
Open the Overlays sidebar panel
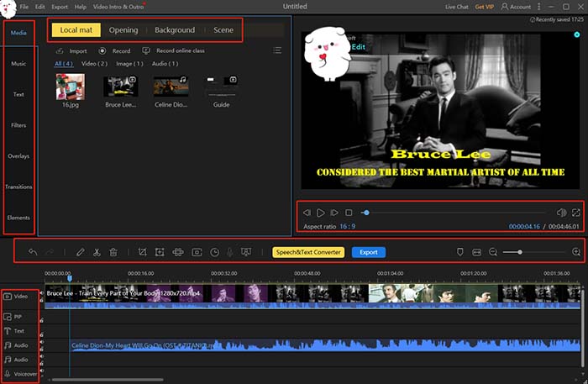pos(18,156)
